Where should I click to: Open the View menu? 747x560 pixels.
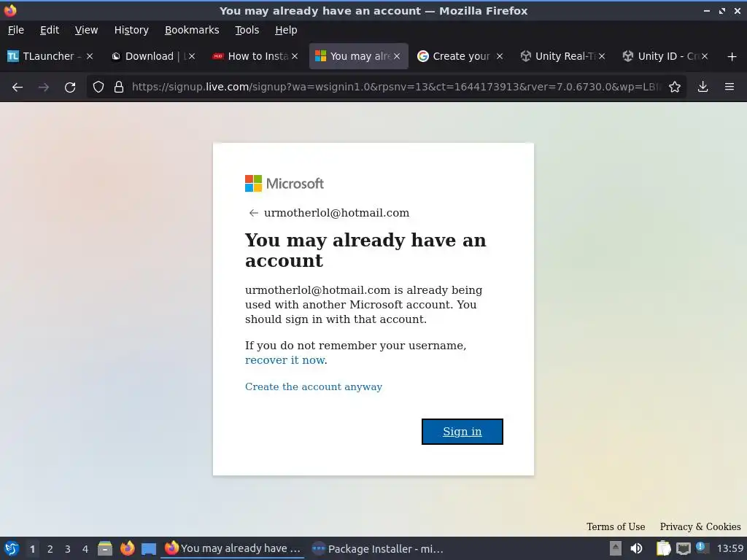point(86,30)
